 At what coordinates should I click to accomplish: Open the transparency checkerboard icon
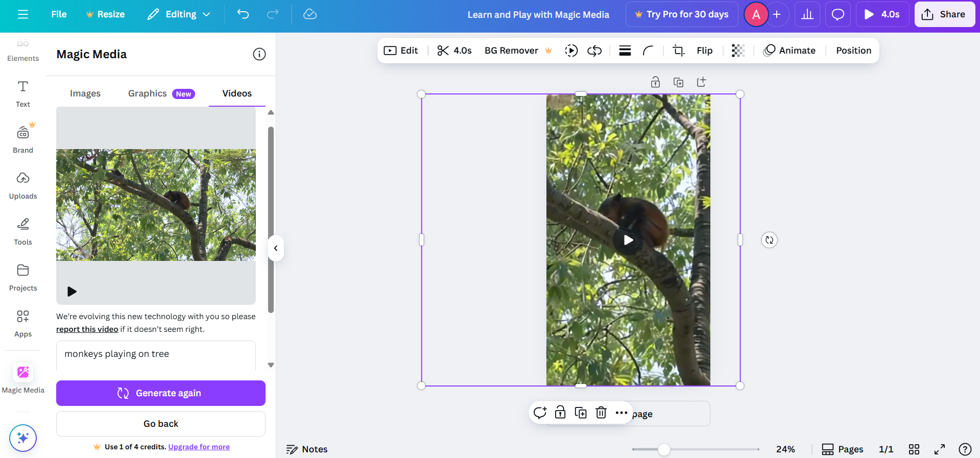pos(738,51)
